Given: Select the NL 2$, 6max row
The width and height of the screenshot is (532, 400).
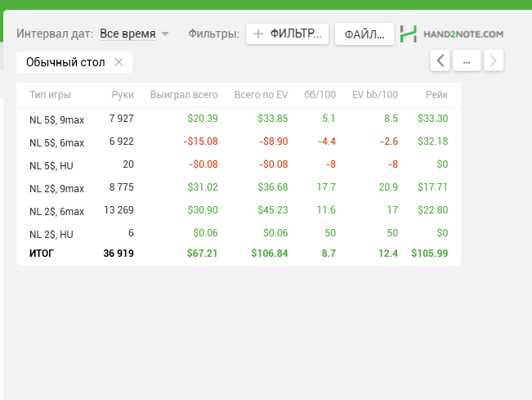Looking at the screenshot, I should (x=239, y=210).
